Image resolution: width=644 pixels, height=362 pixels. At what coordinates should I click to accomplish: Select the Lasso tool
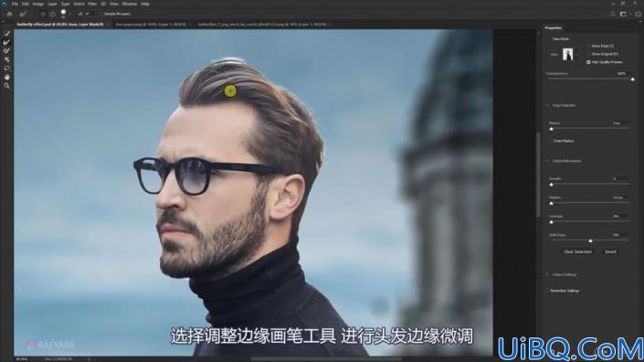(6, 69)
